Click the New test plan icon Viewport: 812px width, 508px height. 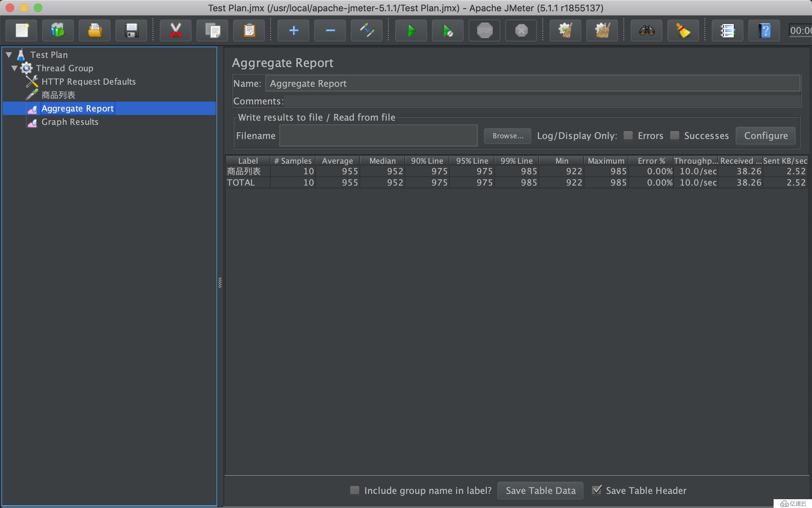click(x=22, y=30)
